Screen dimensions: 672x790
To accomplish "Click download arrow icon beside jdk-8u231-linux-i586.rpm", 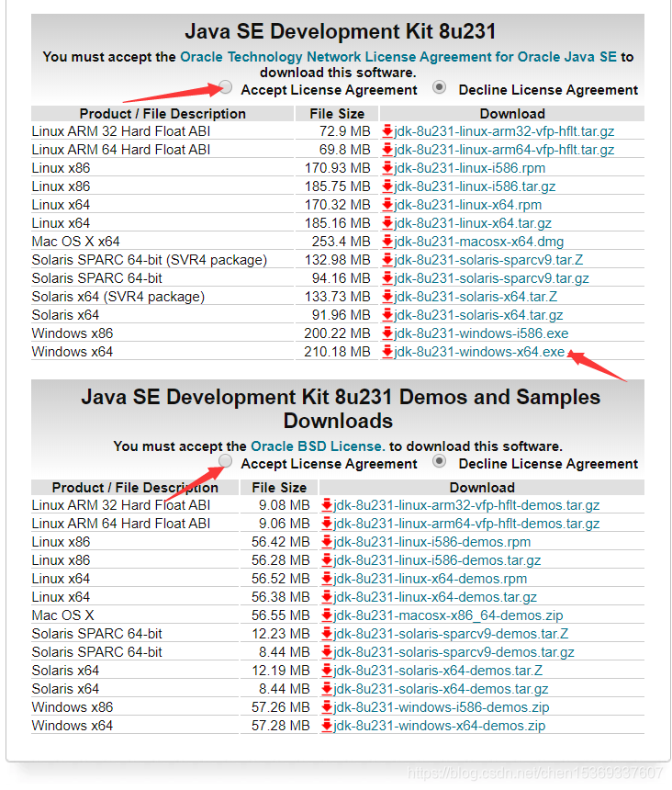I will coord(387,168).
